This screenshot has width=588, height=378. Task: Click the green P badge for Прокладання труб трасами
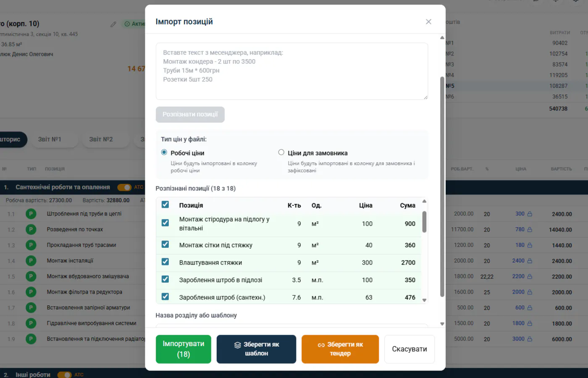(x=31, y=245)
